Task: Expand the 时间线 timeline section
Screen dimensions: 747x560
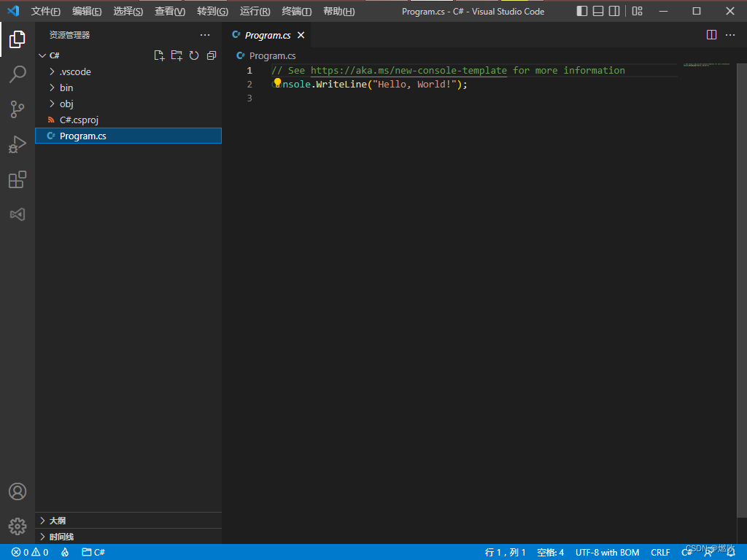Action: (x=128, y=537)
